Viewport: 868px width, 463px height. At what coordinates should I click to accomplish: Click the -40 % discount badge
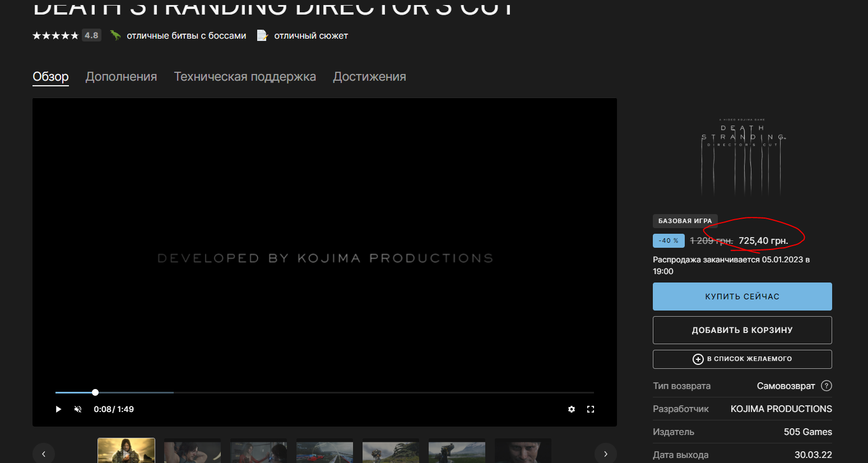(669, 240)
